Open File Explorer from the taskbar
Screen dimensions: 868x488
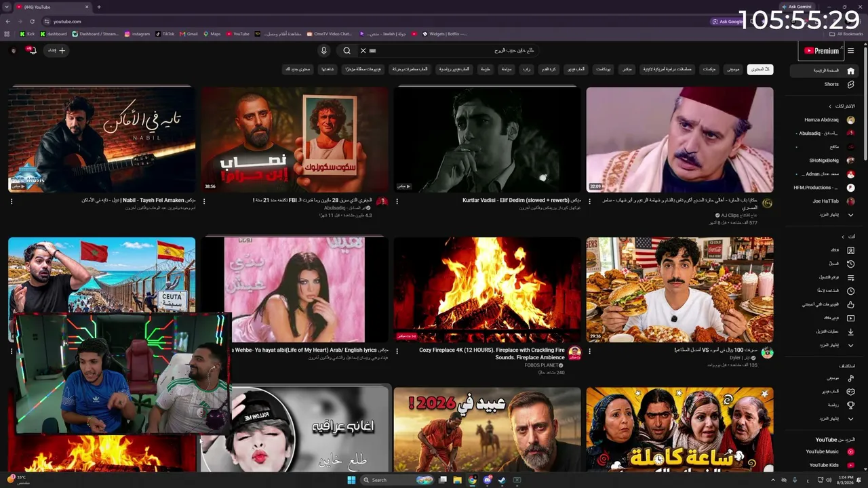(458, 480)
